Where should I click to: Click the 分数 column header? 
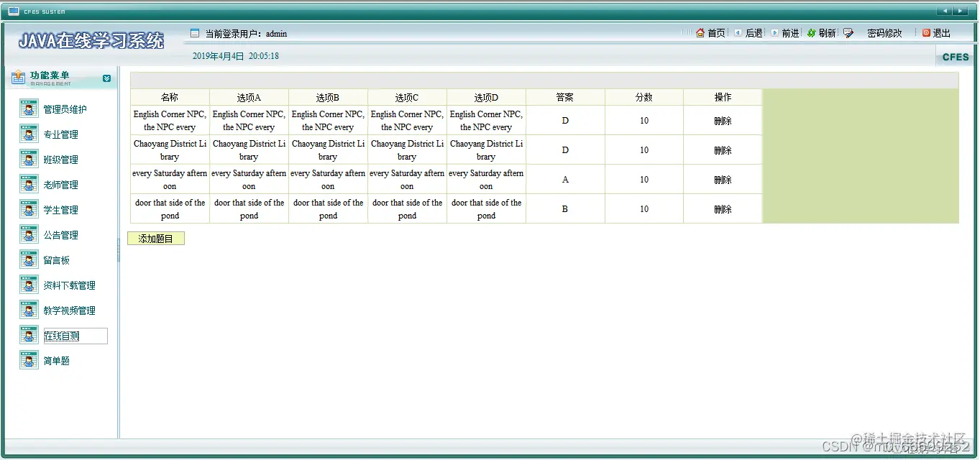(644, 97)
